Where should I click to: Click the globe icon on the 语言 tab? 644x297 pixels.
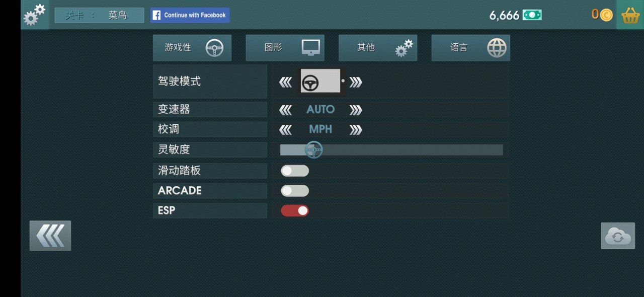pos(497,48)
